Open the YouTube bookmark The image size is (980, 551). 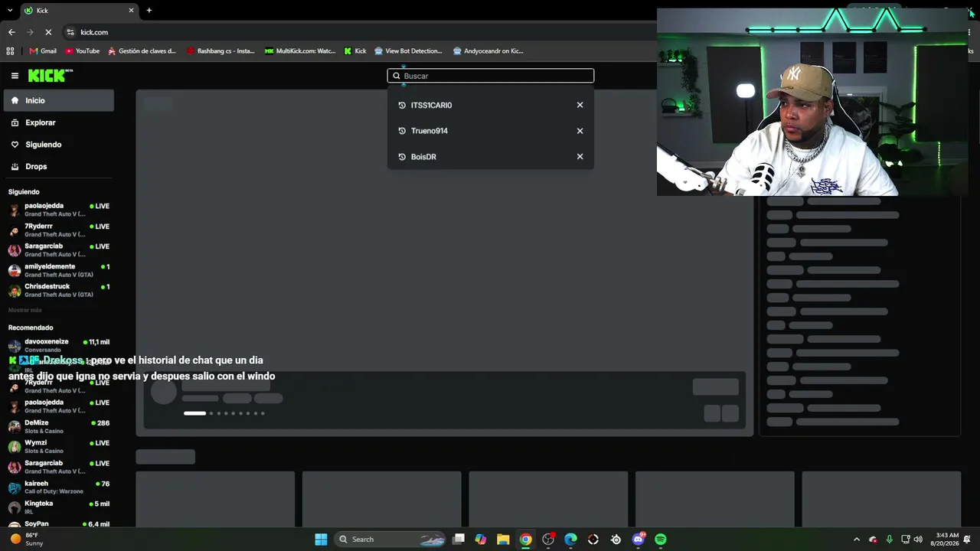82,51
